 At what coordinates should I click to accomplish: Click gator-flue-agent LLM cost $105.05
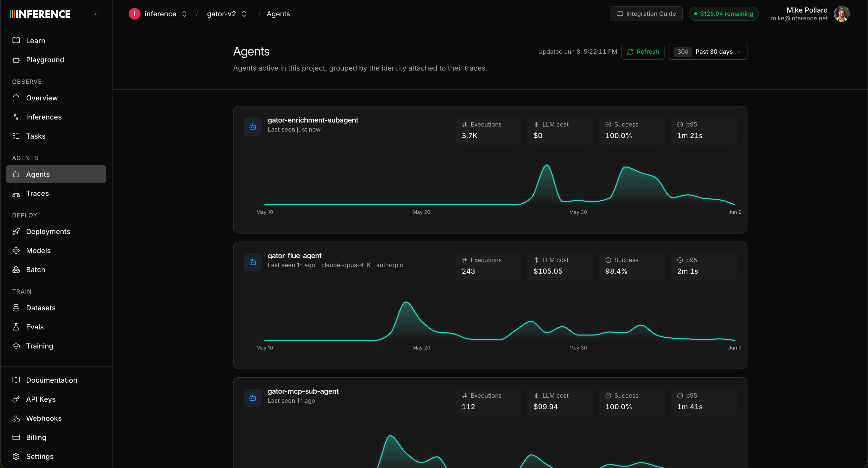(x=560, y=266)
